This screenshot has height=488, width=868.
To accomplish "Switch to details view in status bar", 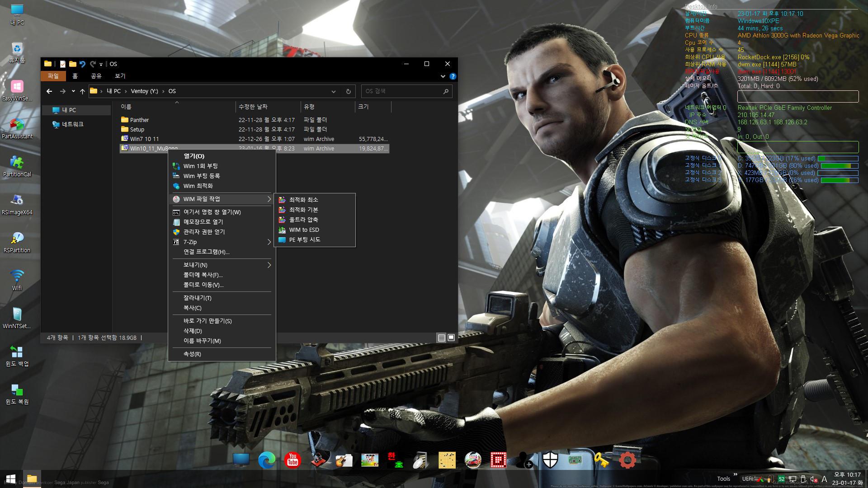I will (x=442, y=338).
